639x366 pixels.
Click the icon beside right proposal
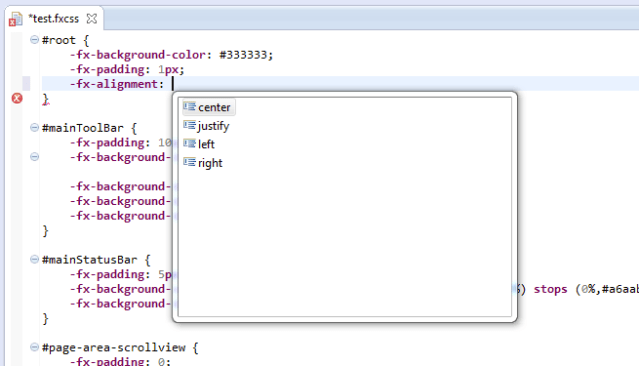coord(189,162)
